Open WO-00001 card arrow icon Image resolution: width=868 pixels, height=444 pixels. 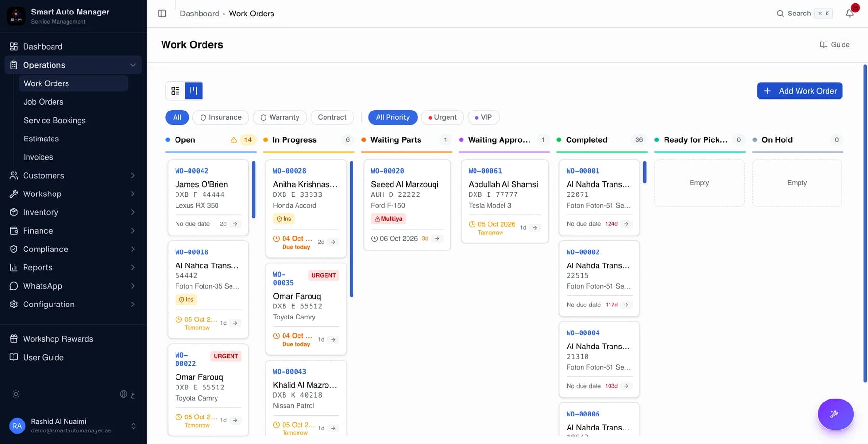click(x=626, y=224)
